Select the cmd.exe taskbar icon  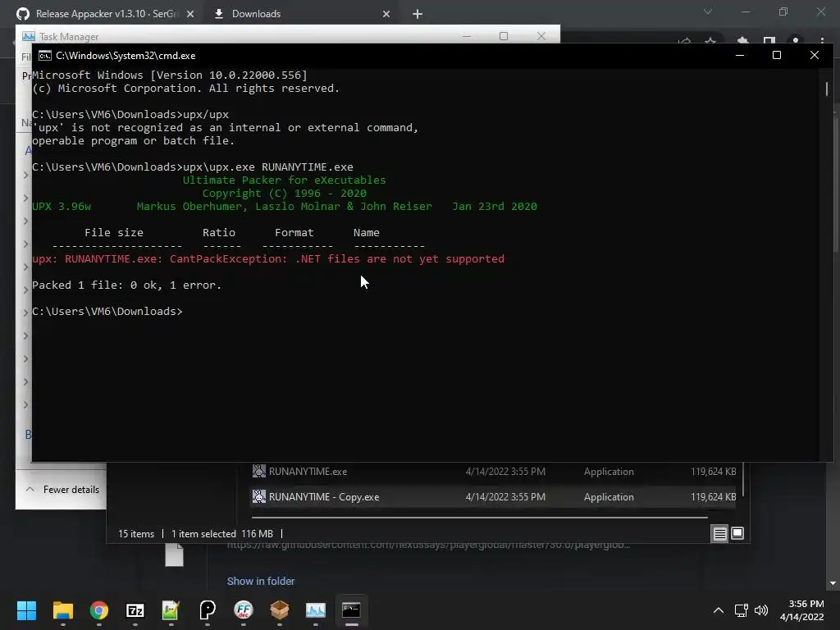[351, 610]
